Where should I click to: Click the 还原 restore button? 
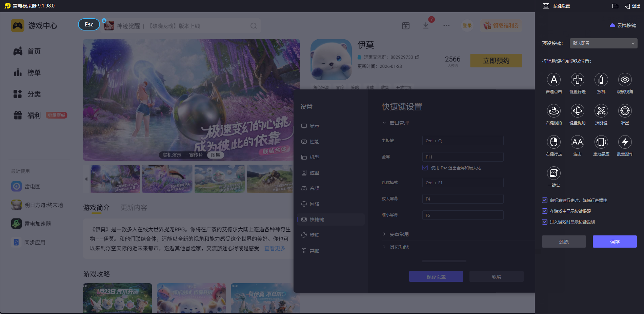[564, 242]
